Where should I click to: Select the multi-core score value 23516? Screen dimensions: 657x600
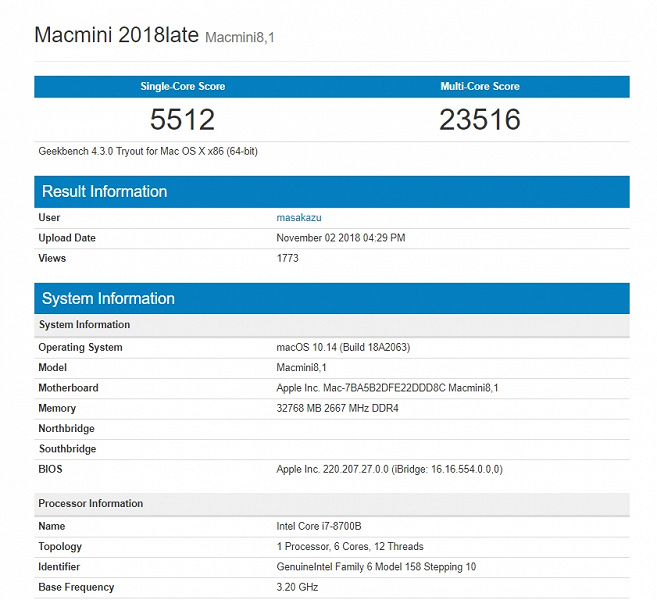point(480,119)
